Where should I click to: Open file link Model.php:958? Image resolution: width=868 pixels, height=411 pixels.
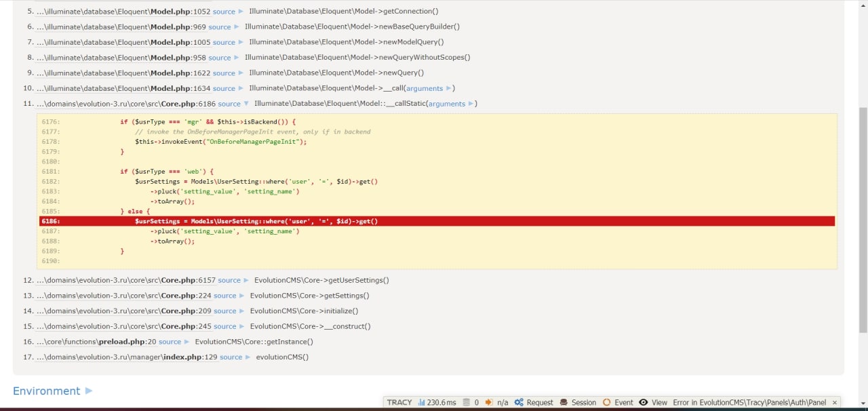point(121,58)
